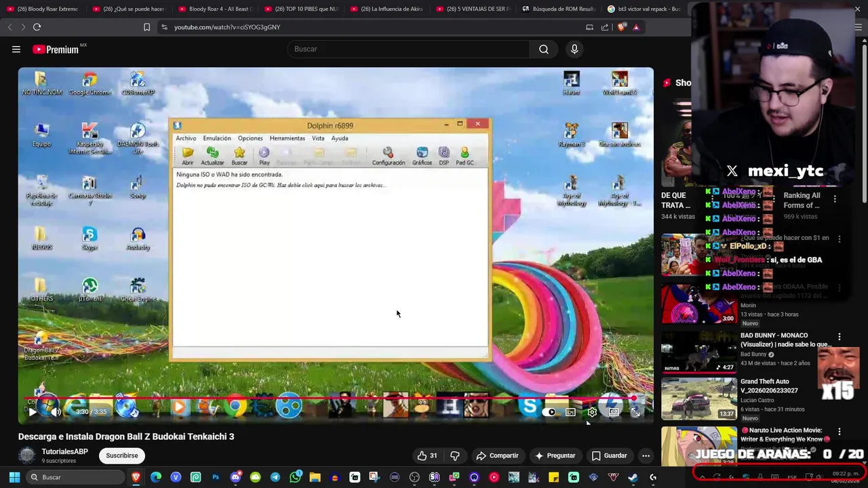This screenshot has width=868, height=488.
Task: Open the Archivo menu in the Dolphin window
Action: (x=186, y=138)
